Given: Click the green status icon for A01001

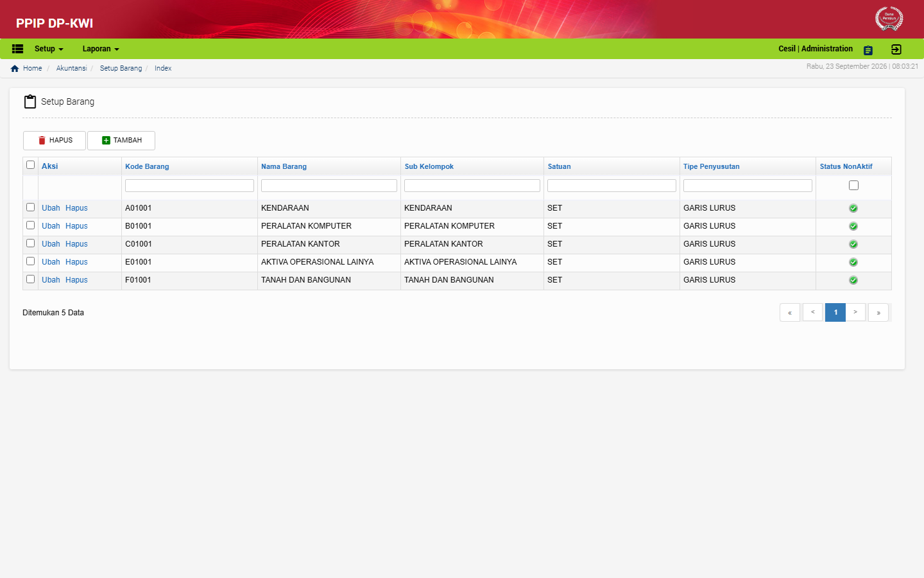Looking at the screenshot, I should pyautogui.click(x=853, y=208).
